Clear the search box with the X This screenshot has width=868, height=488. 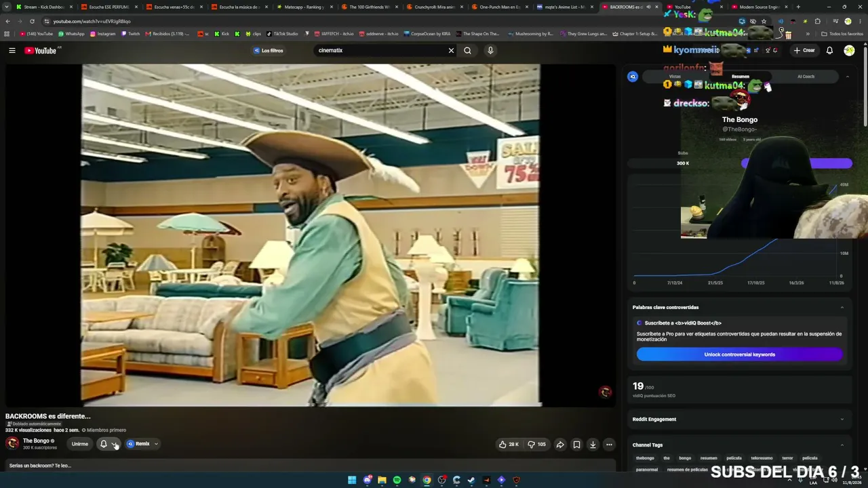[451, 50]
